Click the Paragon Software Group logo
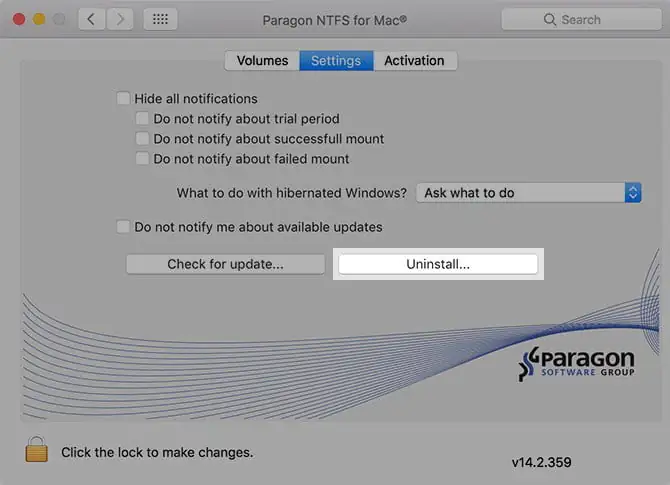Screen dimensions: 670x485 pyautogui.click(x=576, y=364)
